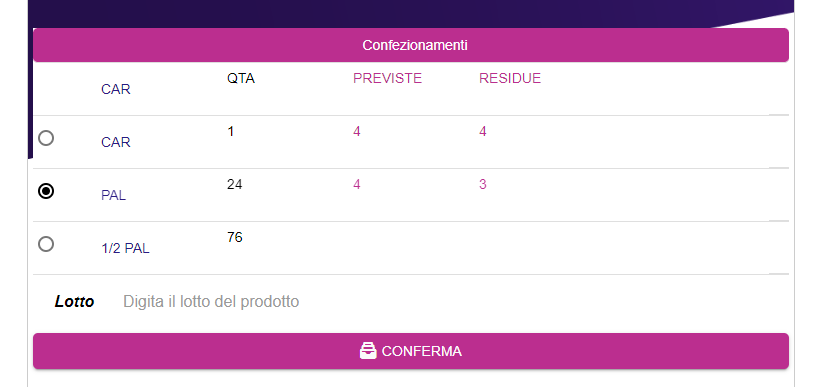The width and height of the screenshot is (813, 387).
Task: Click the 1/2 PAL row label
Action: (x=125, y=248)
